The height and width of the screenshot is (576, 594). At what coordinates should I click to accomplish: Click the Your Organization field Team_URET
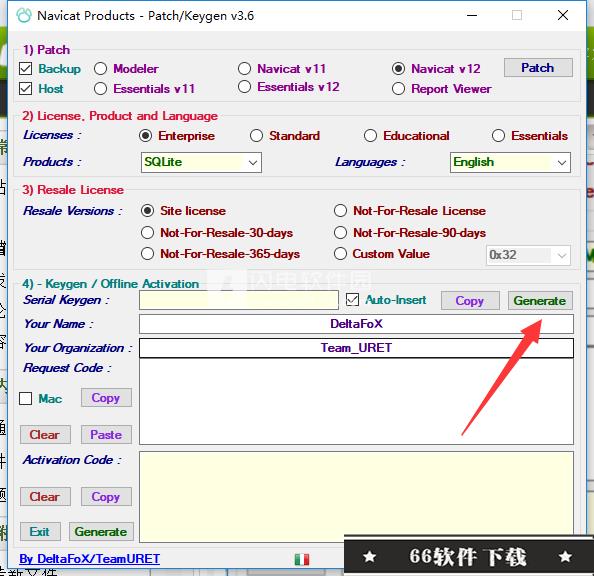click(356, 348)
